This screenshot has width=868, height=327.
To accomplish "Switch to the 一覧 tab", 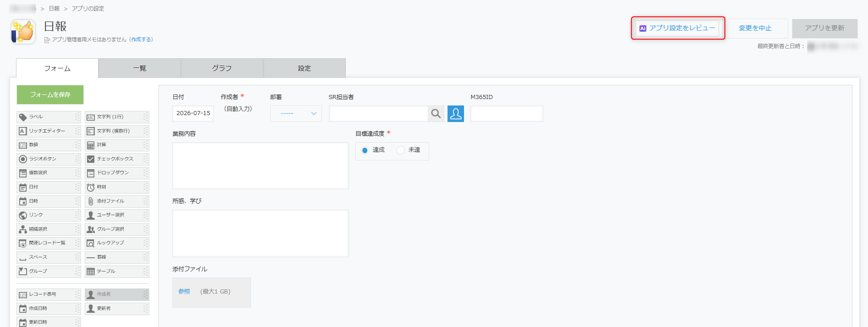I will point(140,68).
